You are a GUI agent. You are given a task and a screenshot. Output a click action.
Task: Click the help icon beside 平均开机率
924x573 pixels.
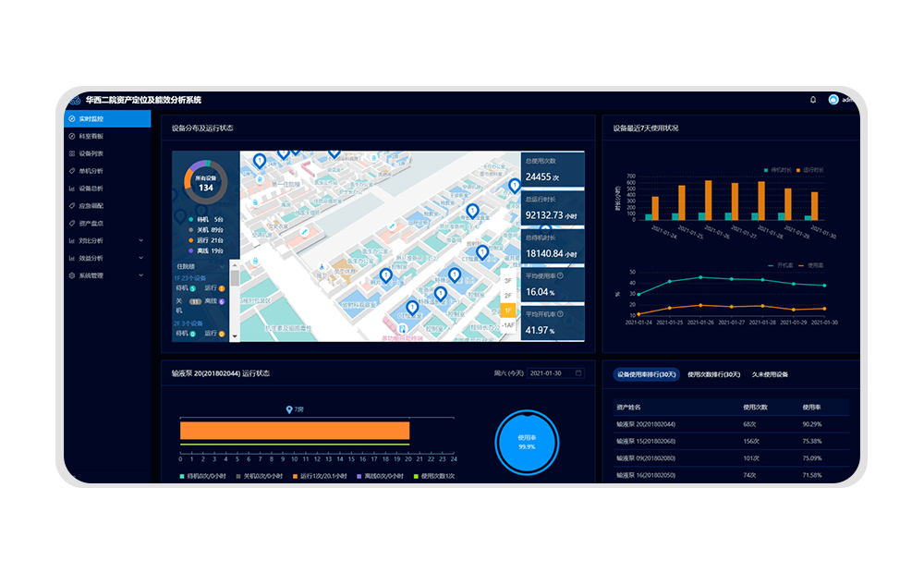click(560, 314)
